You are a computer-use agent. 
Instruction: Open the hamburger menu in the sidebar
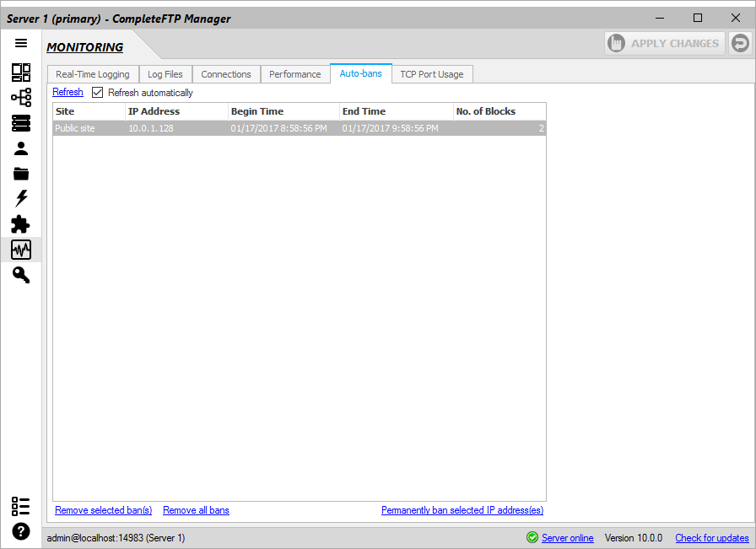21,43
